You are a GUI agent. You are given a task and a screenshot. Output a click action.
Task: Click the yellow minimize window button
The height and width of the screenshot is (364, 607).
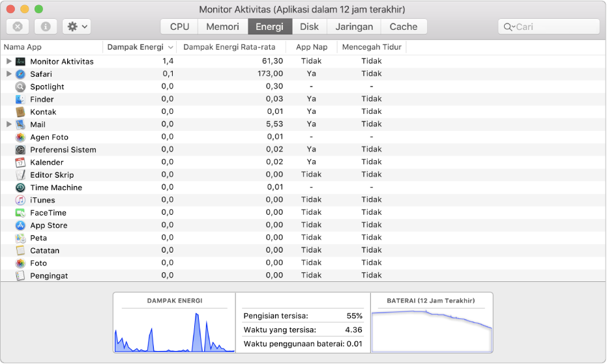24,9
